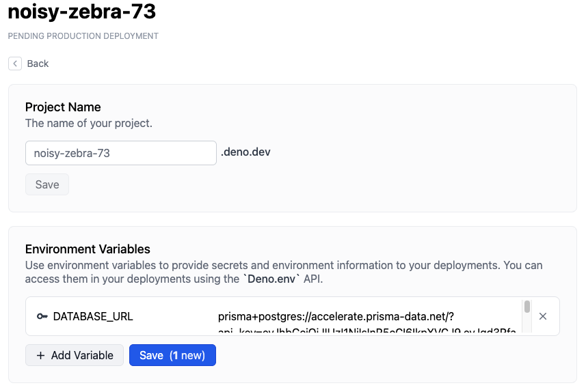Go back using the Back text link
Image resolution: width=586 pixels, height=392 pixels.
click(x=38, y=64)
